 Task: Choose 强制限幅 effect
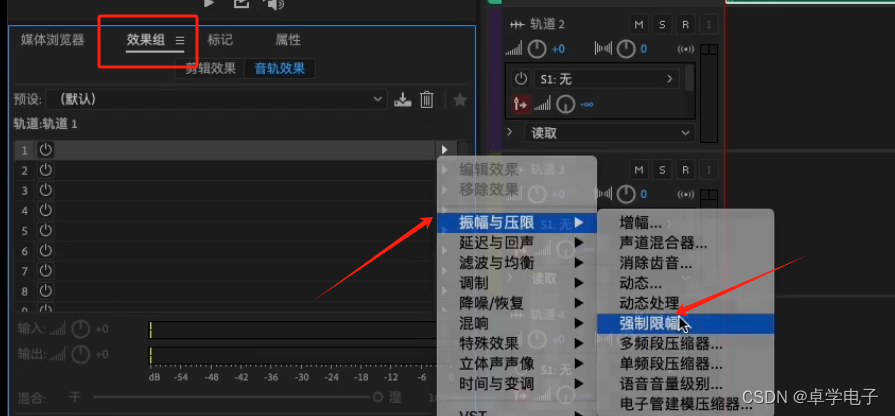tap(686, 324)
